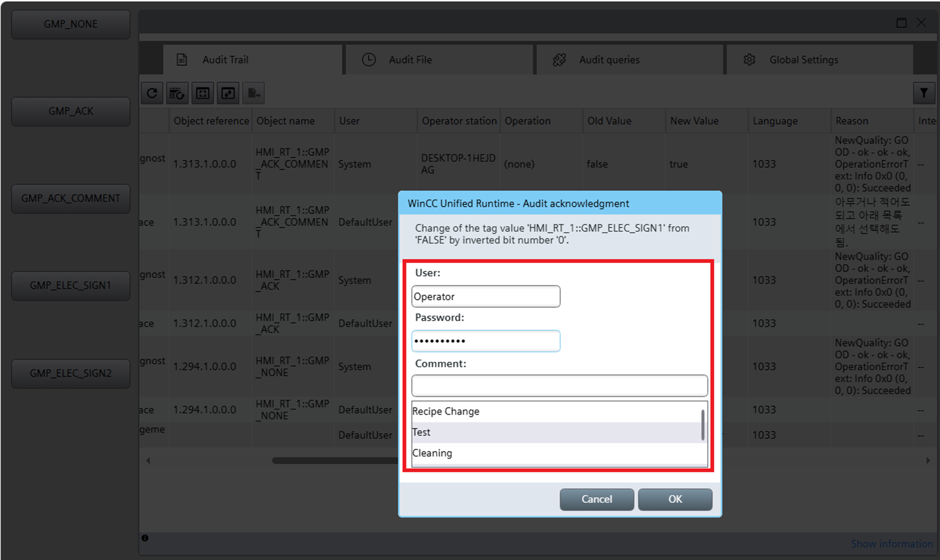
Task: Click the Object reference column header
Action: tap(211, 121)
